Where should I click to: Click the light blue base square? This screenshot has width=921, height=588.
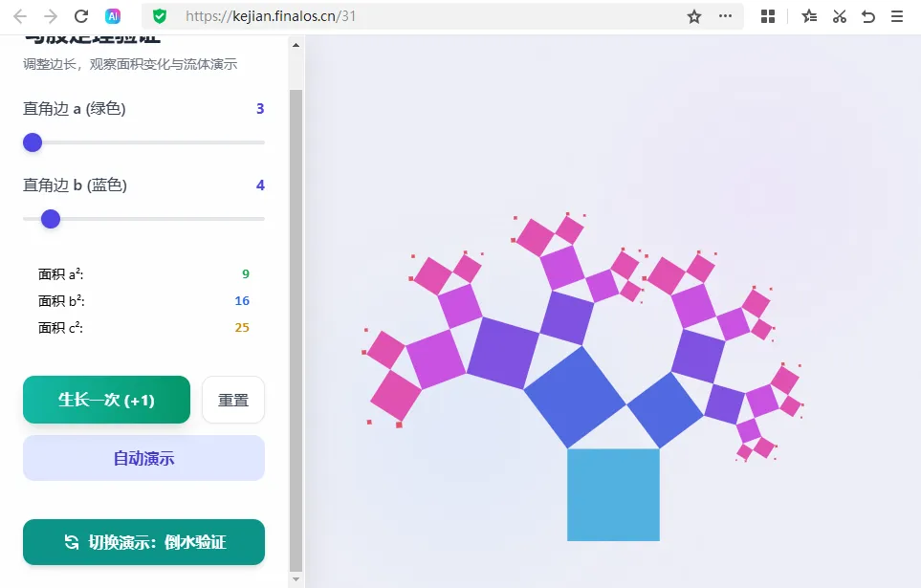[613, 494]
